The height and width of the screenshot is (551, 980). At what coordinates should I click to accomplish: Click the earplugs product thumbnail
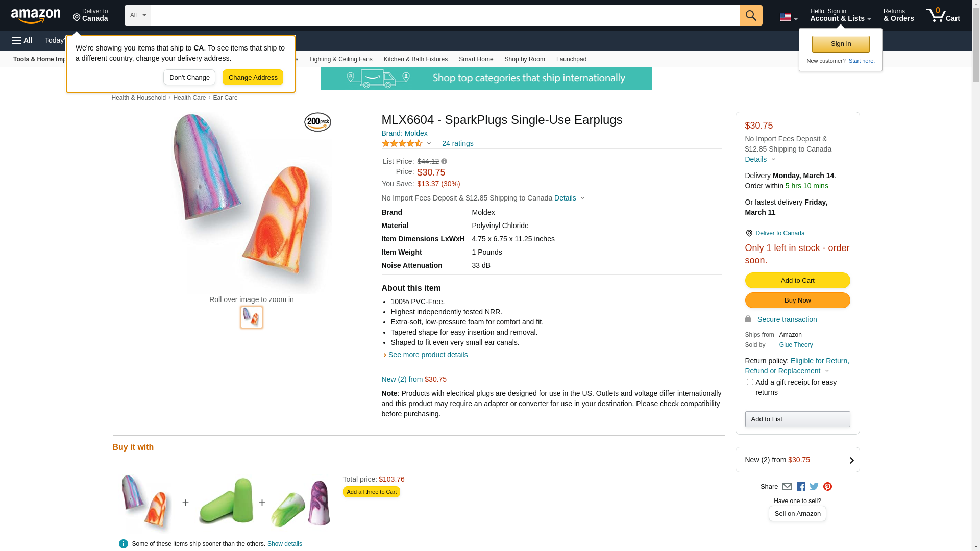coord(252,317)
